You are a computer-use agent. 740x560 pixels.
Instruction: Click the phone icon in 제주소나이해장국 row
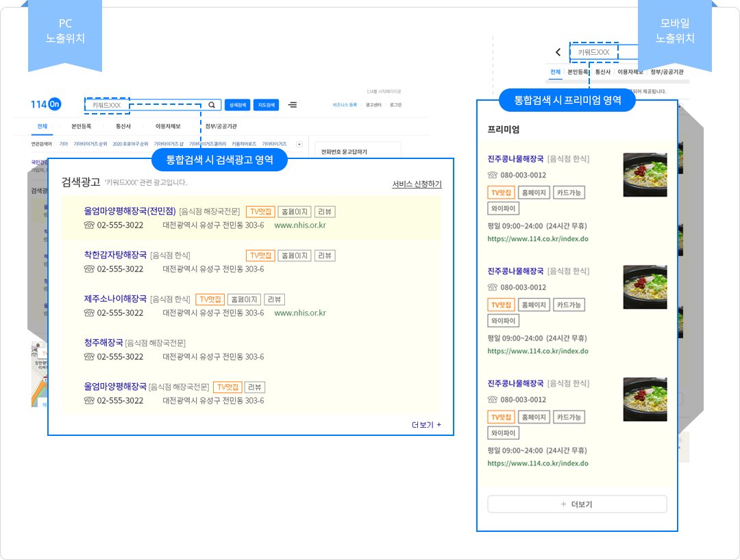89,313
